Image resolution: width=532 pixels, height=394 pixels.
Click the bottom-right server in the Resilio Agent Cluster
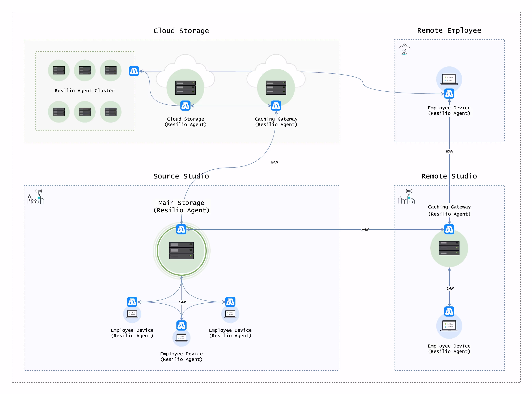coord(111,112)
